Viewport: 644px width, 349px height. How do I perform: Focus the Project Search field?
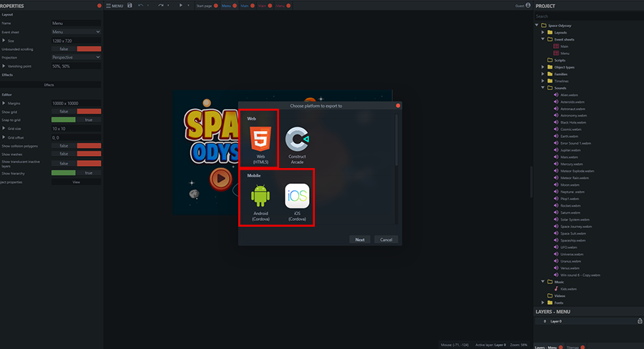[x=589, y=16]
